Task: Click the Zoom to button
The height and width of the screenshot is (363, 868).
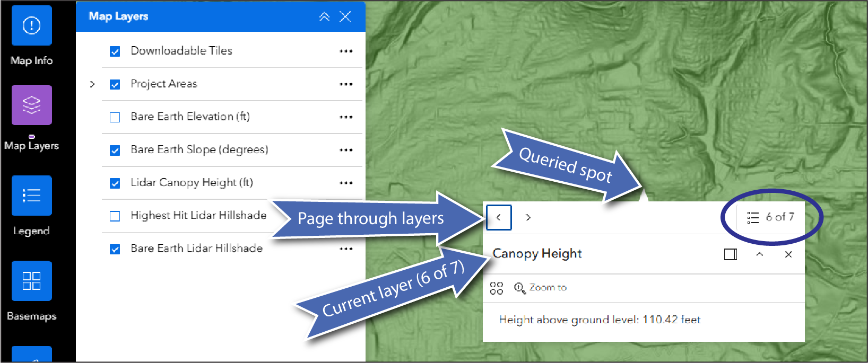Action: 540,288
